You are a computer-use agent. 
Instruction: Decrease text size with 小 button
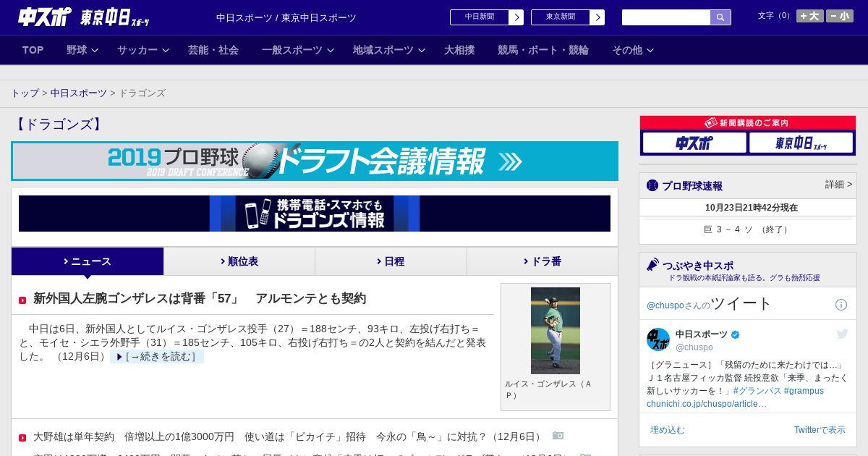click(840, 16)
